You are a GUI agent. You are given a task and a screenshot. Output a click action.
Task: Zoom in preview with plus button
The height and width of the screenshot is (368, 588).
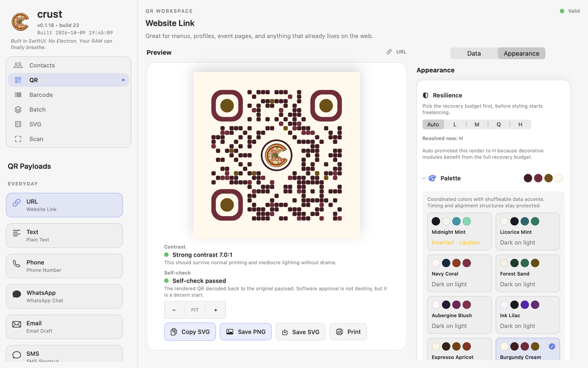[x=216, y=310]
